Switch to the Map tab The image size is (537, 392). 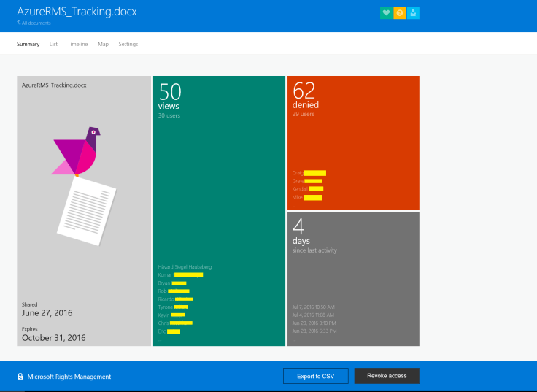103,44
